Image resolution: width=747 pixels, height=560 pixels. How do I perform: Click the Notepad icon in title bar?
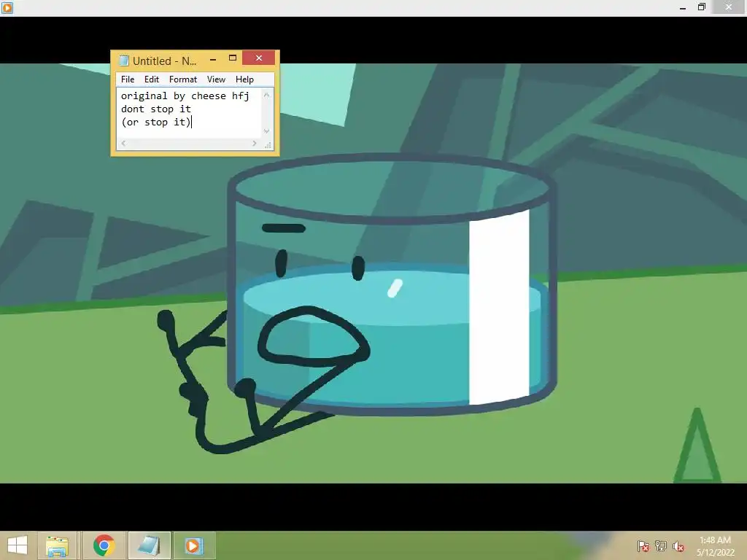124,61
